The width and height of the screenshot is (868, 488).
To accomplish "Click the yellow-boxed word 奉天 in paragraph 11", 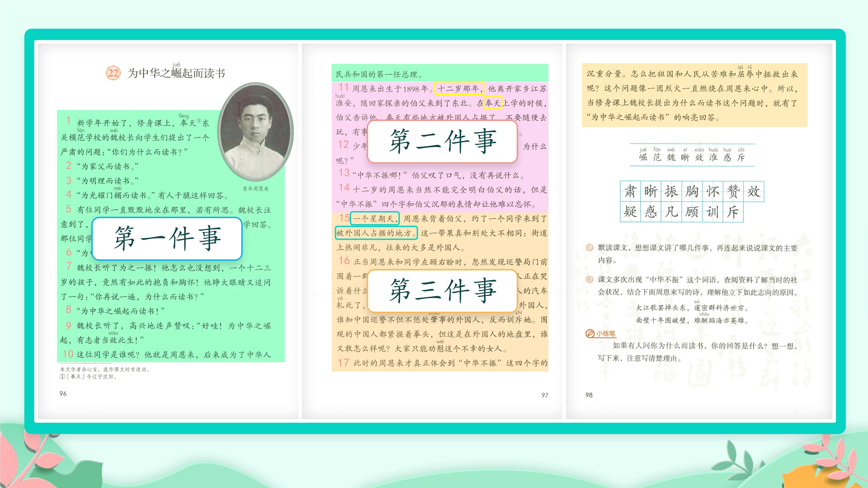I will click(x=493, y=103).
